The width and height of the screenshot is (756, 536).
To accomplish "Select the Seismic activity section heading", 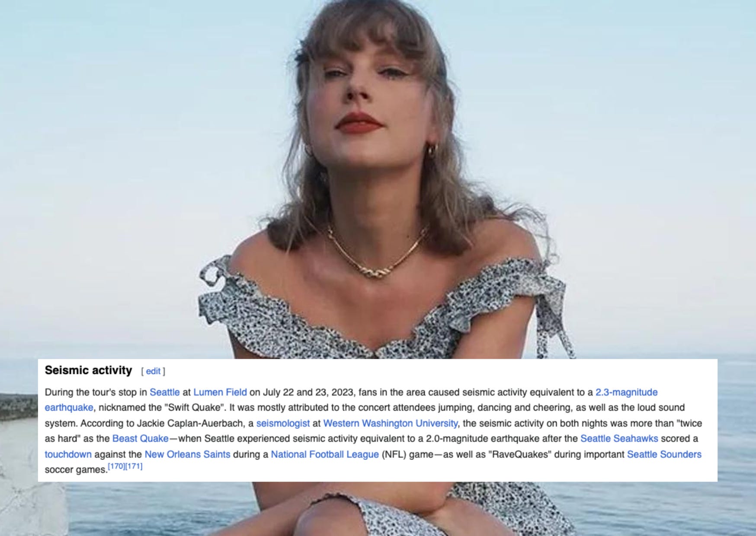I will point(88,370).
